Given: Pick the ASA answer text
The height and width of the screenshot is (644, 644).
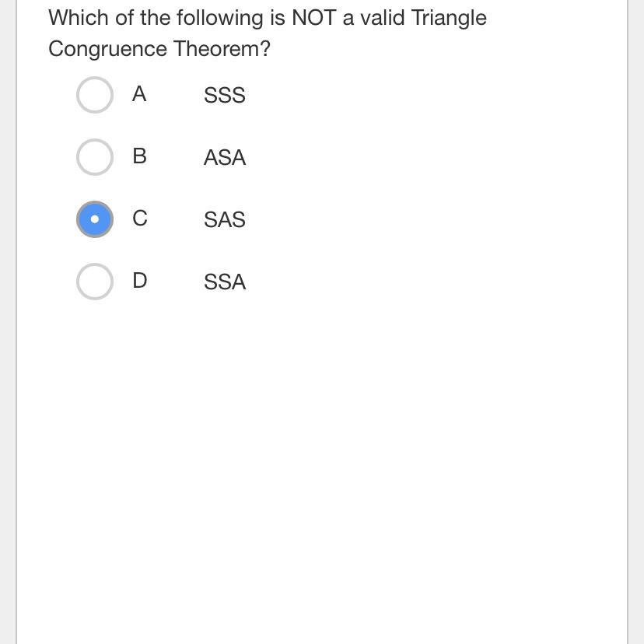Looking at the screenshot, I should pos(225,157).
